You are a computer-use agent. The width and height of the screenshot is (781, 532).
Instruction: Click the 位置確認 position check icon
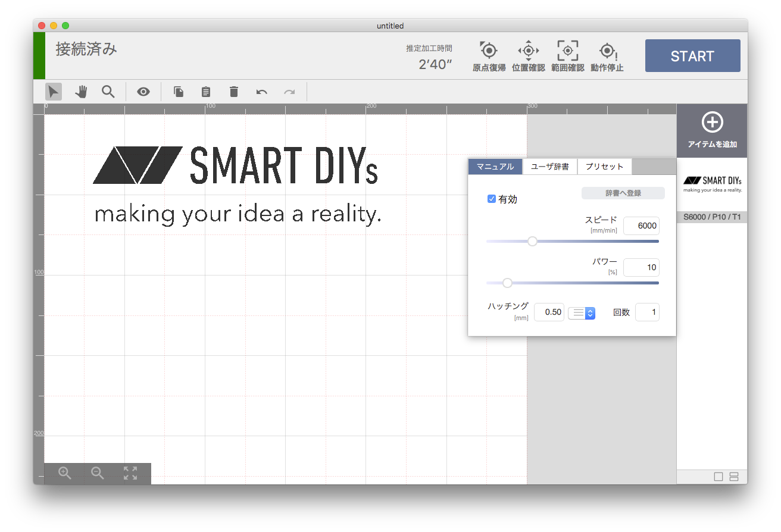528,51
